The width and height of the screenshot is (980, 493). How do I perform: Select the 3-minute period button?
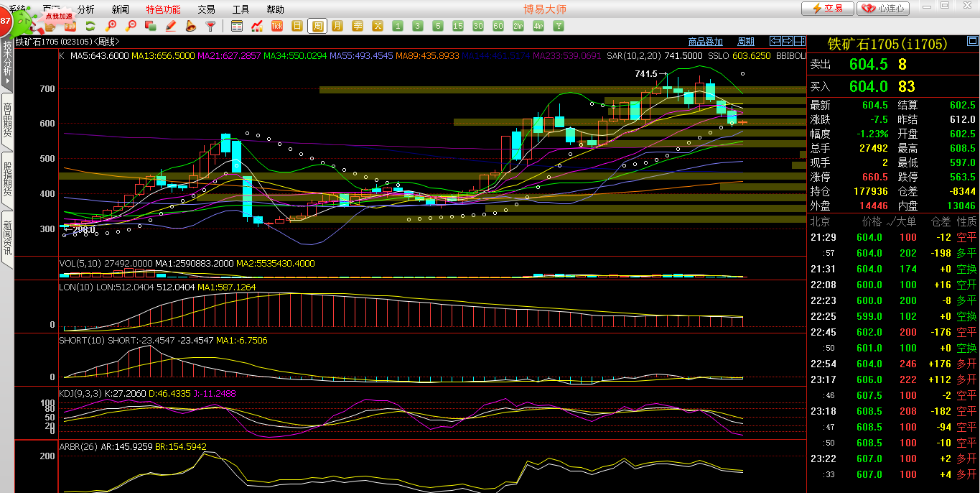click(418, 26)
